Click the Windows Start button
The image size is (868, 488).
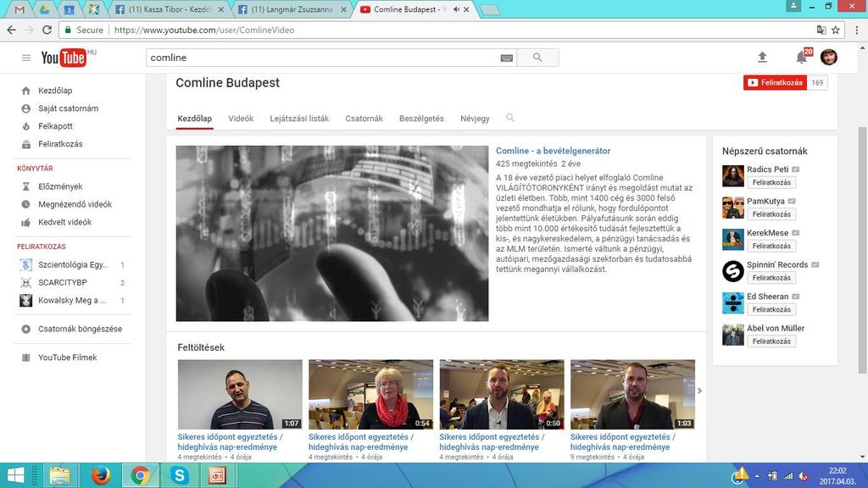coord(15,475)
